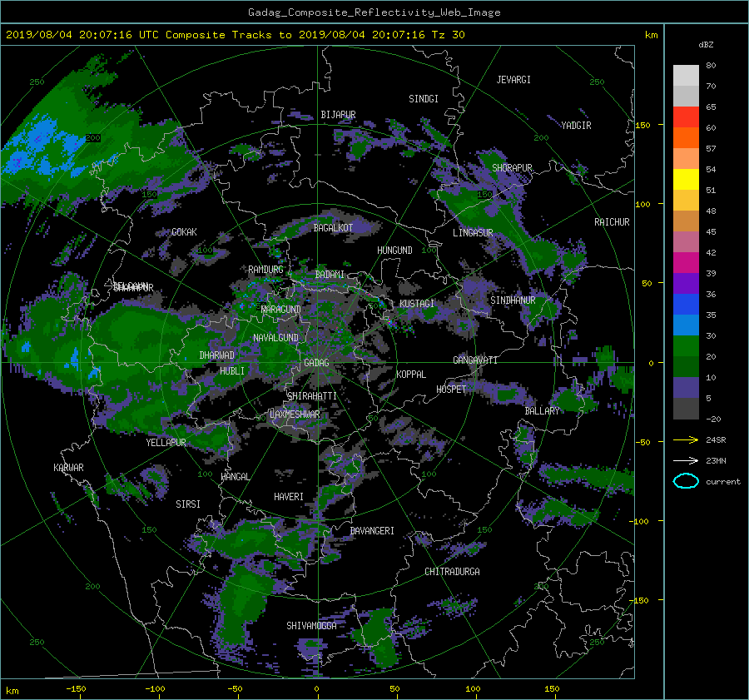Click the HUBLI city label
Screen dimensions: 749x700
point(232,371)
